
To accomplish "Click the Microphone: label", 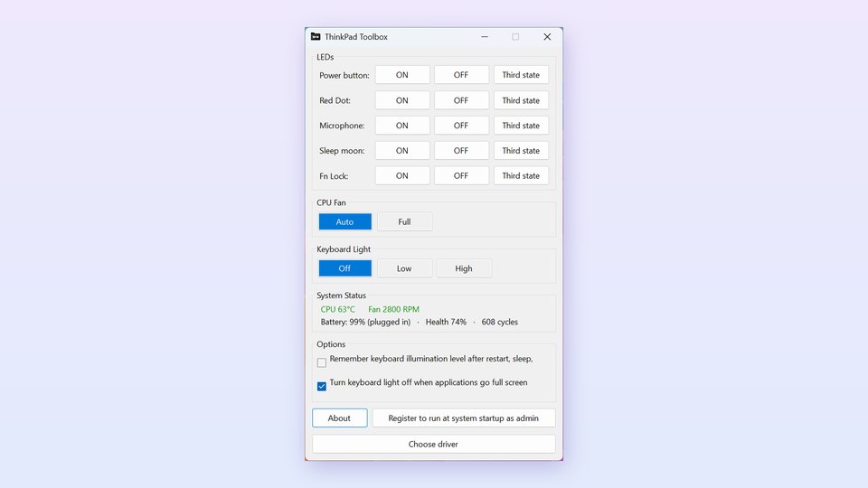I will 342,126.
